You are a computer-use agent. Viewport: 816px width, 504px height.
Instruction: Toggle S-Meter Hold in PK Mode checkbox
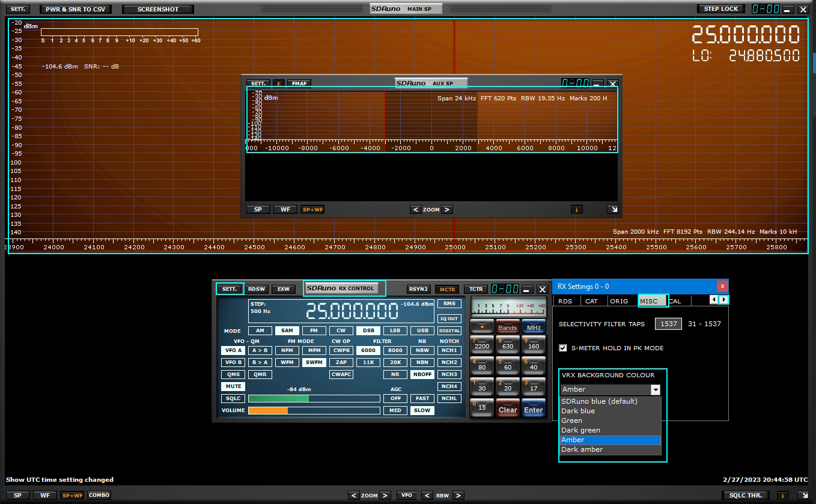click(563, 348)
